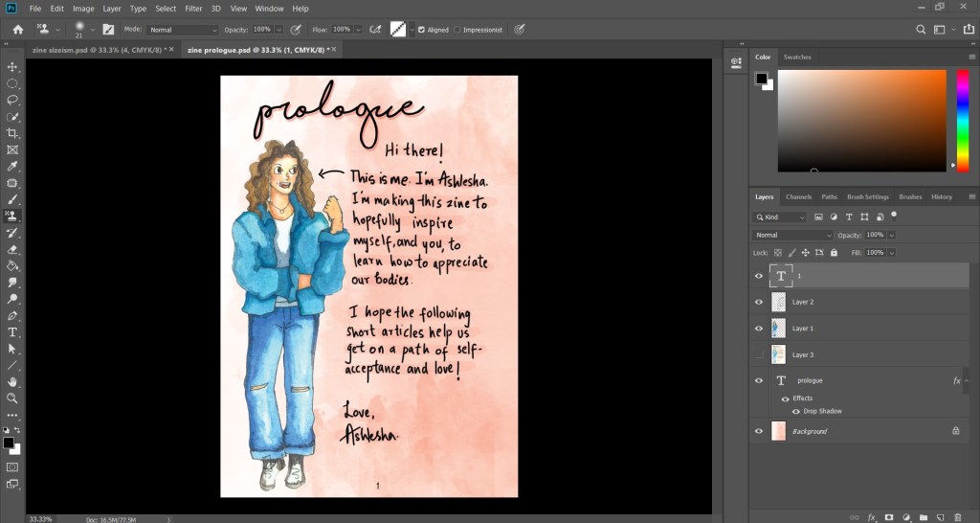Open the layer Kind filter dropdown
Screen dimensions: 980x523
click(x=780, y=217)
